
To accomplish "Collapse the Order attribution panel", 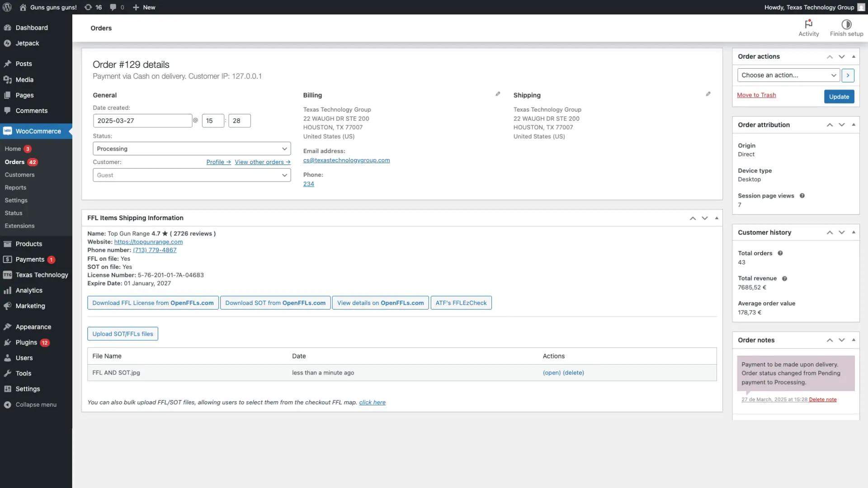I will pos(854,125).
